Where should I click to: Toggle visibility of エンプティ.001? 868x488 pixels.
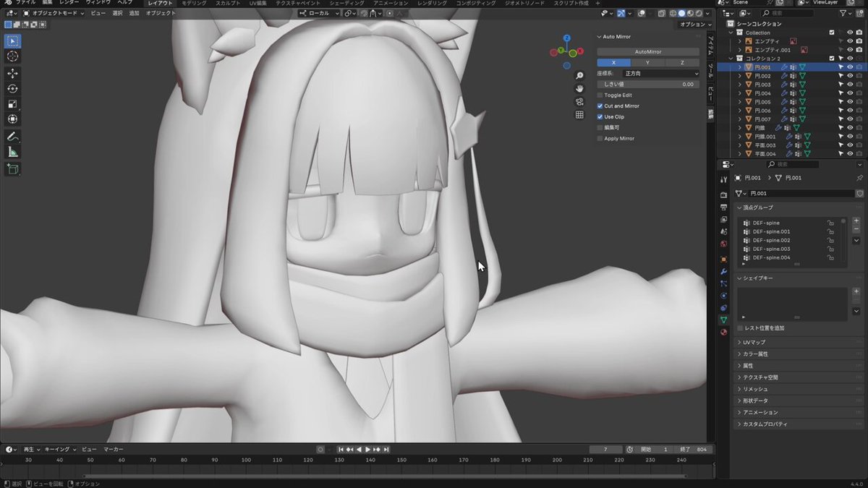[x=851, y=50]
